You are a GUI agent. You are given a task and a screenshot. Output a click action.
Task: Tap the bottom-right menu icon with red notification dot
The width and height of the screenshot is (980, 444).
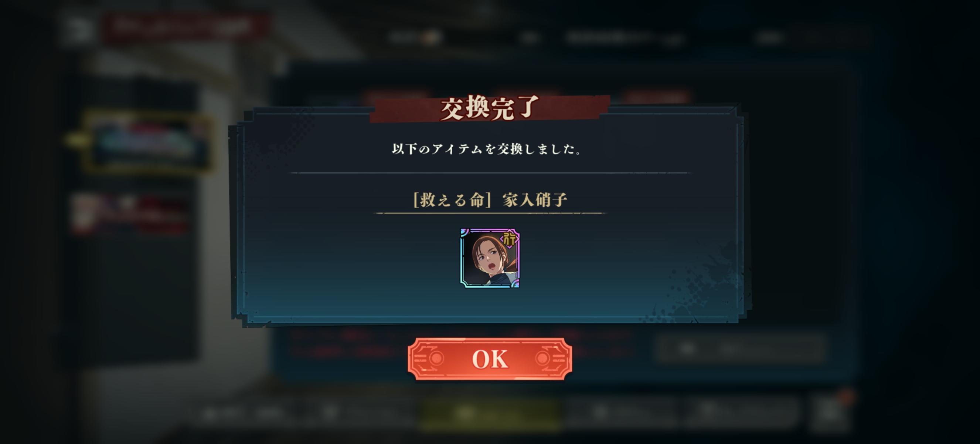pos(829,411)
